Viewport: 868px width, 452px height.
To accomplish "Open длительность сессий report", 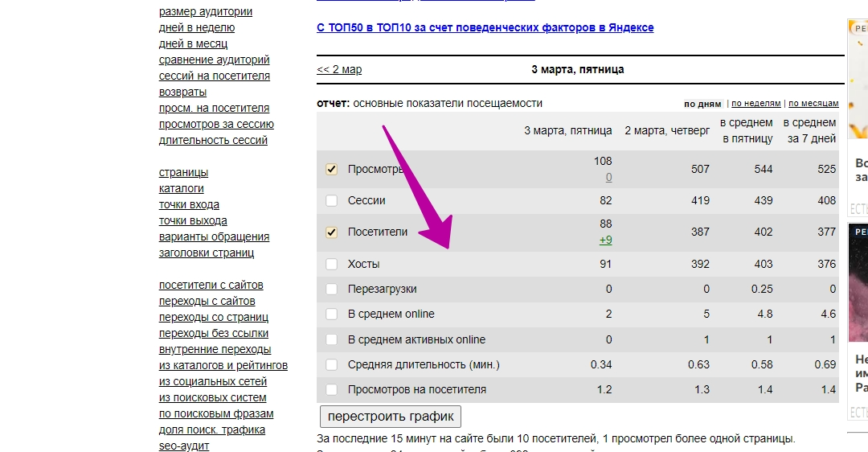I will pos(213,140).
